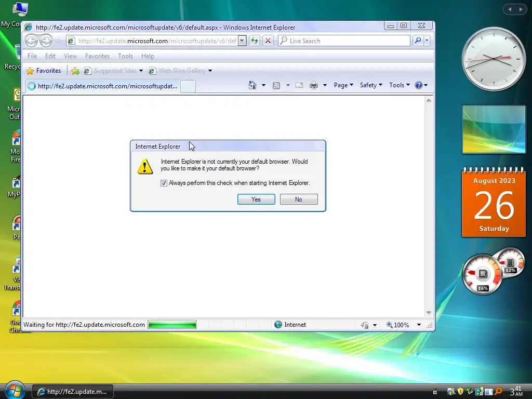Open the Print dropdown arrow
Viewport: 532px width, 399px height.
[x=325, y=85]
